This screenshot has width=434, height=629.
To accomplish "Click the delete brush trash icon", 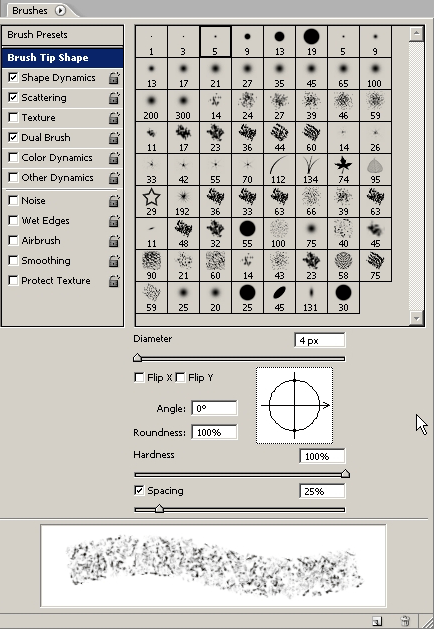I will [405, 620].
